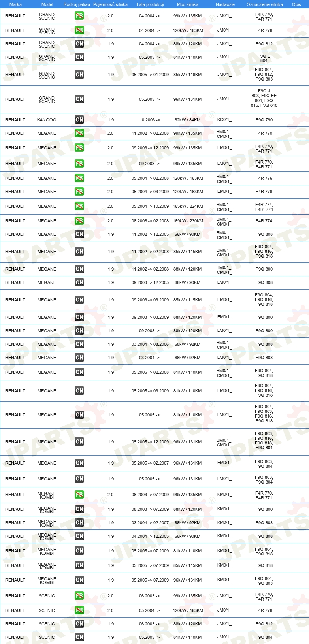
Task: Select the F9Q 812 code in Scenic row
Action: tap(264, 624)
